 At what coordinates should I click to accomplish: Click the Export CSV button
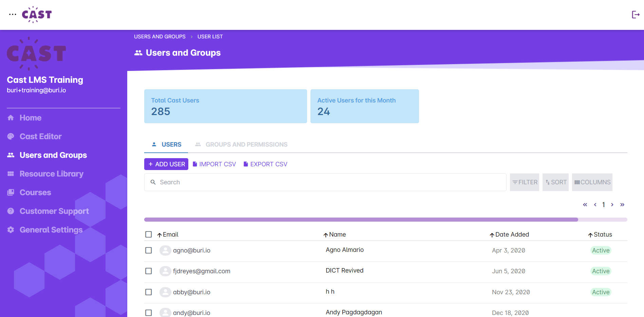coord(265,164)
